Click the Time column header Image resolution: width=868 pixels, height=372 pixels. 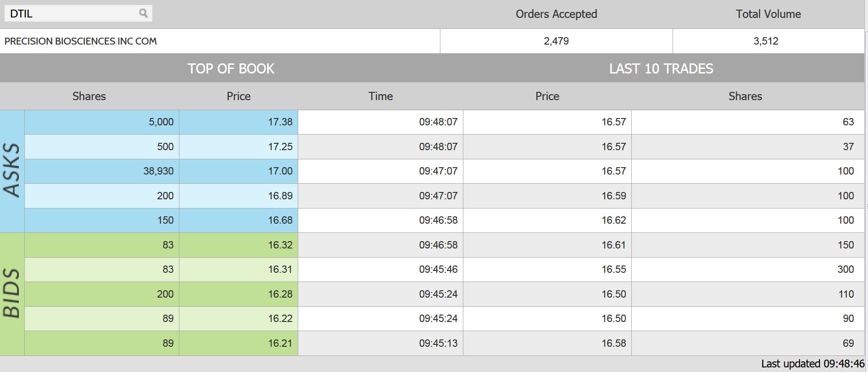coord(380,96)
